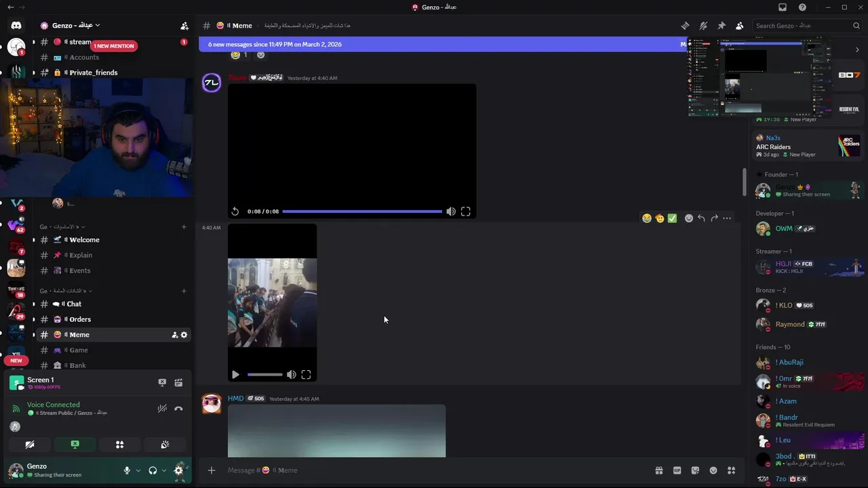
Task: Deafen the headphones
Action: 153,470
